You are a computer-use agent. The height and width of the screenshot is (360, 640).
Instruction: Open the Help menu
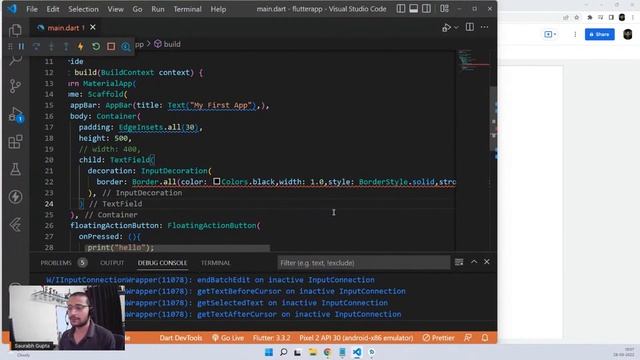click(218, 9)
